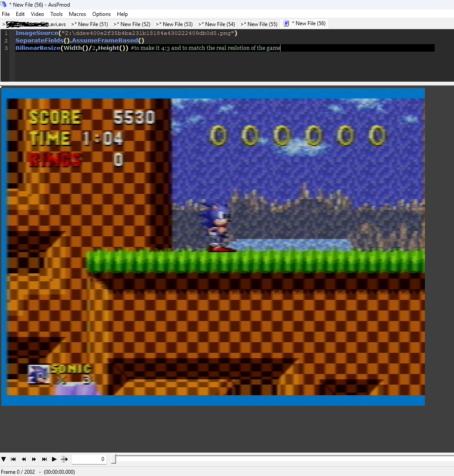Open the Help menu
Screen dimensions: 454x476
click(x=122, y=14)
